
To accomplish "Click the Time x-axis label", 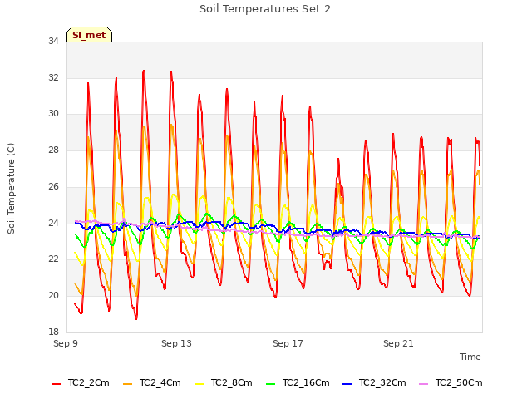I will (470, 357).
